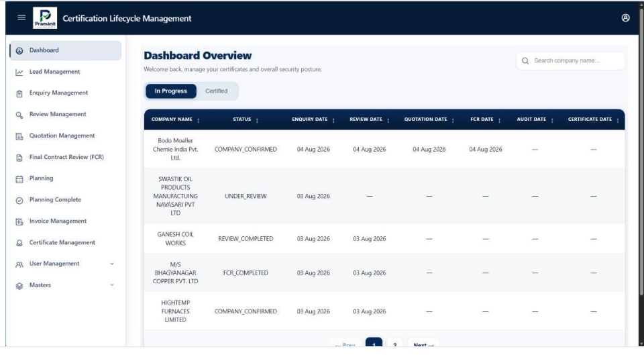Click the Prev page button

pyautogui.click(x=345, y=343)
